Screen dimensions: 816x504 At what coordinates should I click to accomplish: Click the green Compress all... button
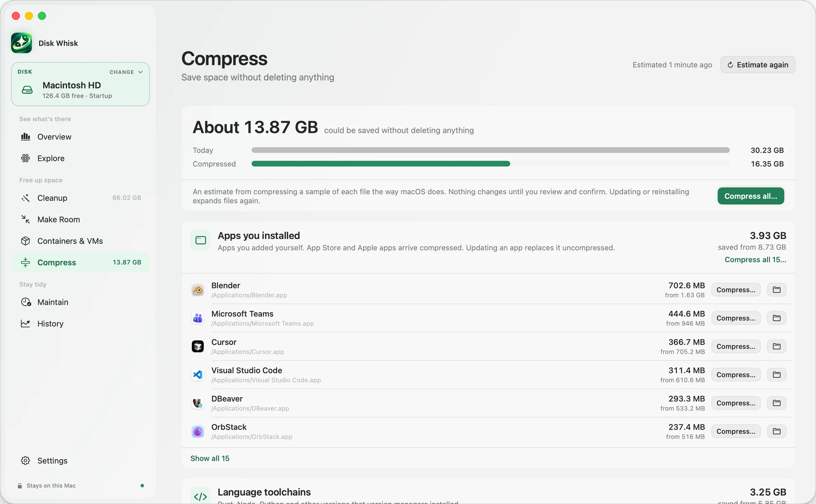[751, 196]
